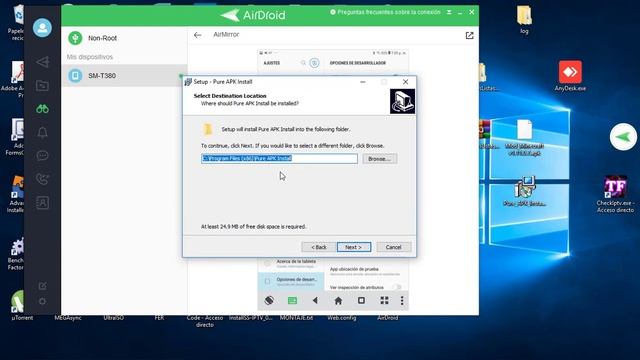Select CheckIptv.exe shortcut on desktop

(x=615, y=194)
